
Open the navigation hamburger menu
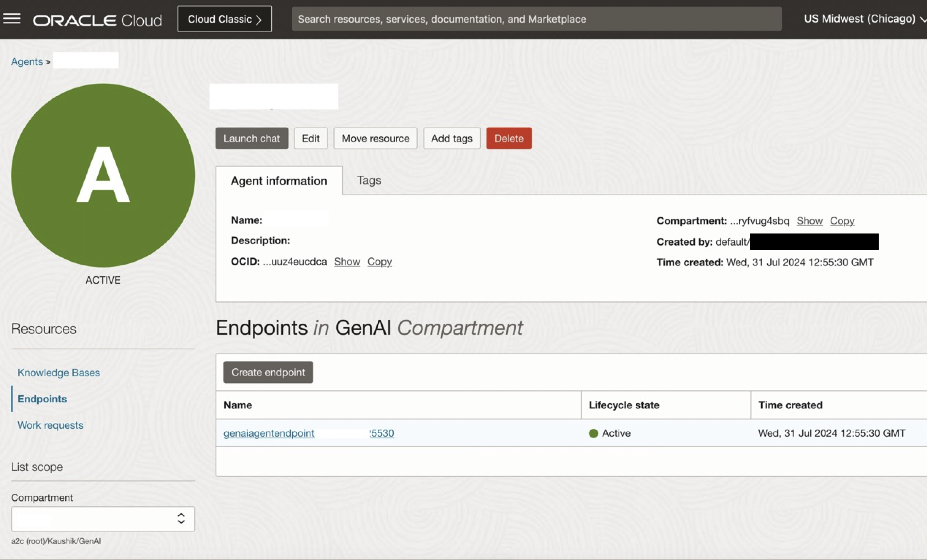click(12, 18)
